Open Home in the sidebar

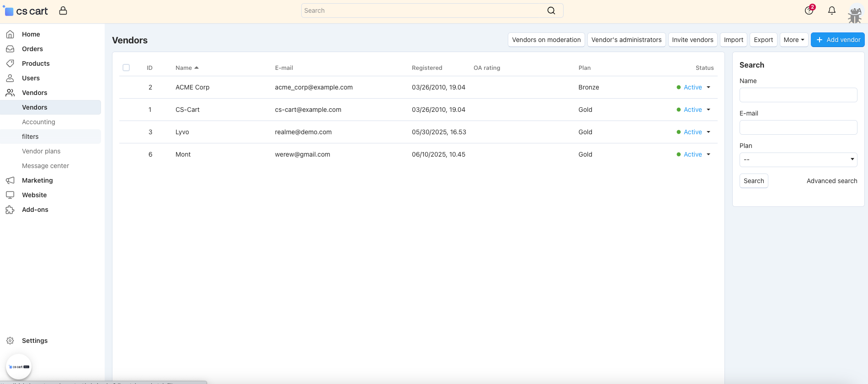31,34
